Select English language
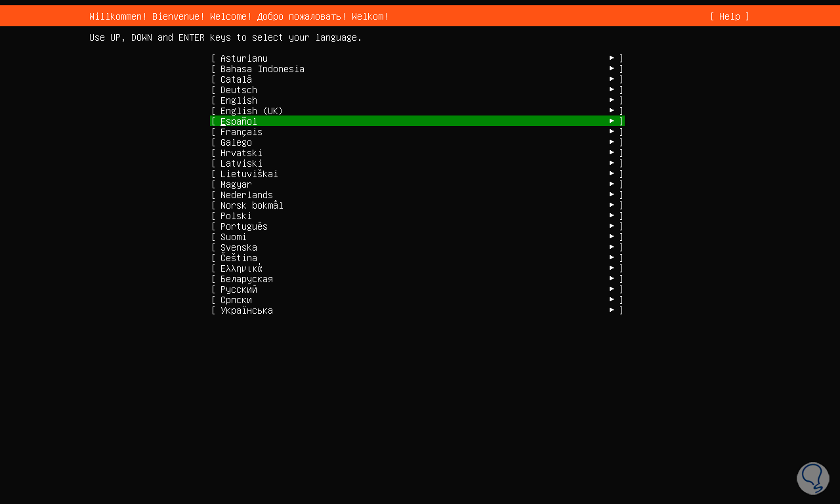 click(x=417, y=100)
